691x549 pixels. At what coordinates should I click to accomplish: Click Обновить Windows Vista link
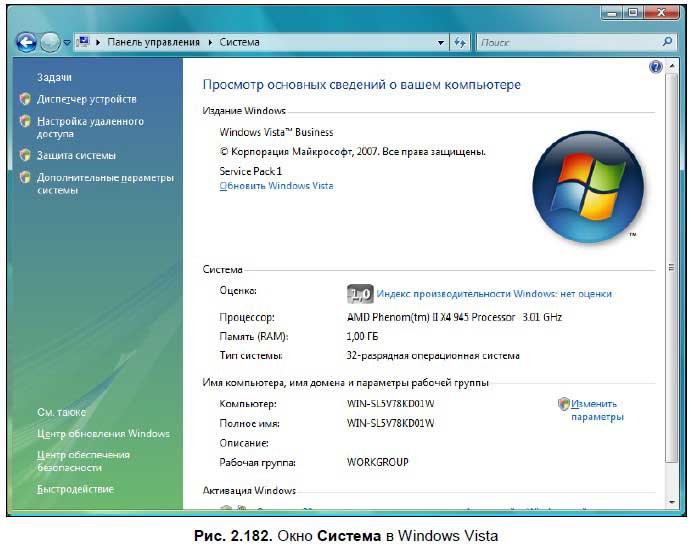(276, 186)
